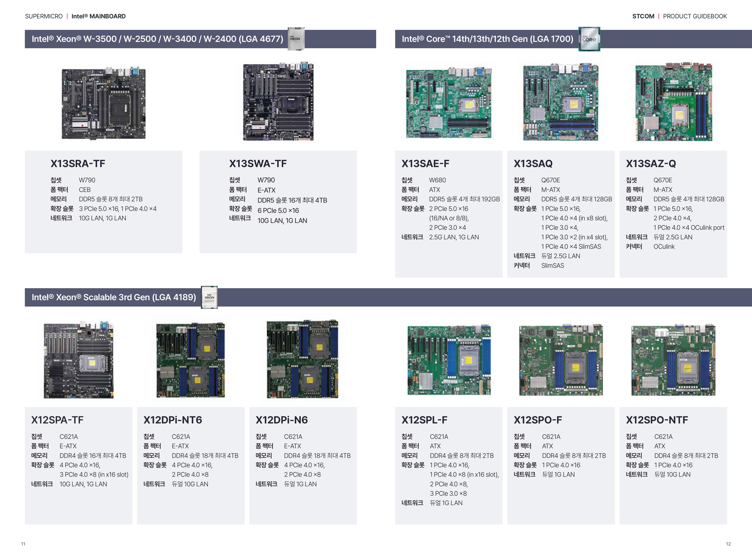
Task: Click the Intel Xeon W-3500 LGA 4677 heading
Action: (x=157, y=39)
